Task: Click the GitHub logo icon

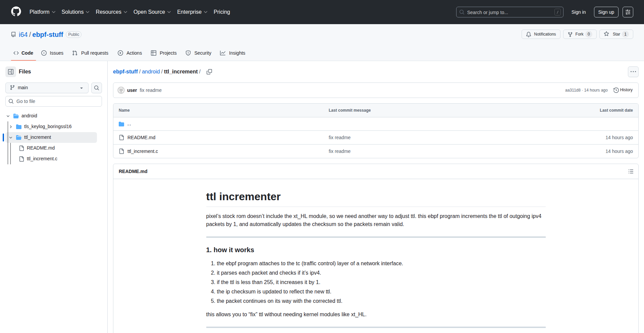Action: click(x=16, y=12)
